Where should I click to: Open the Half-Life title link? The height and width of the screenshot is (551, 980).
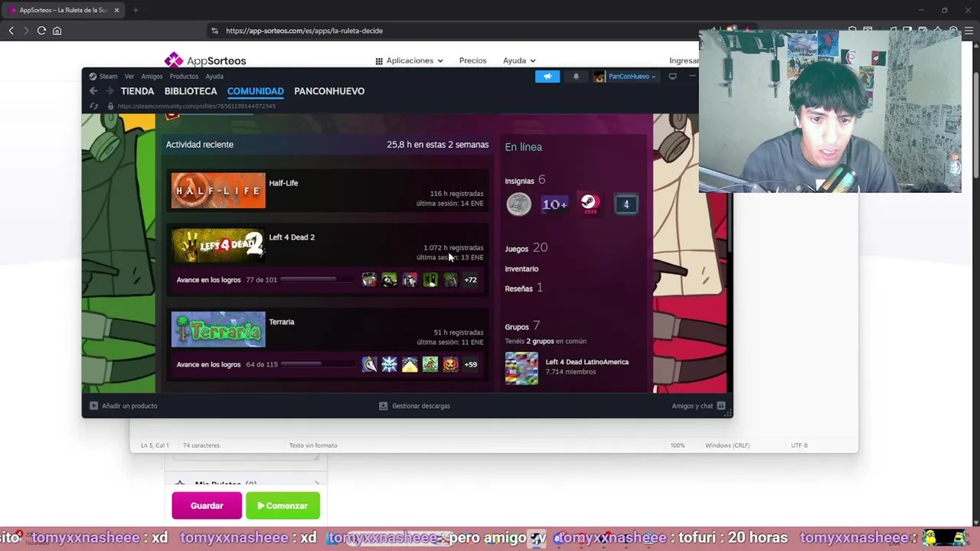(283, 183)
